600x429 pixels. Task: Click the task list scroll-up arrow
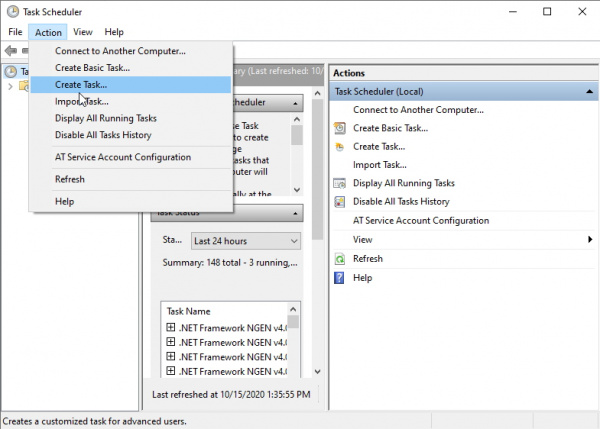[293, 309]
